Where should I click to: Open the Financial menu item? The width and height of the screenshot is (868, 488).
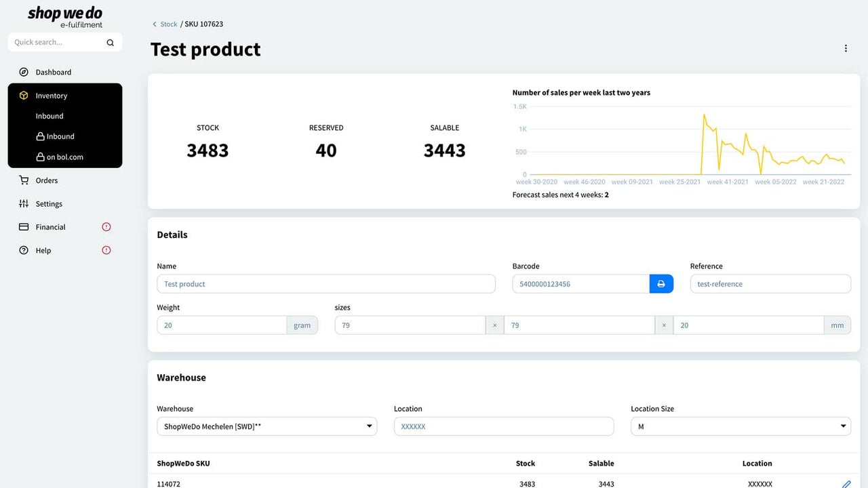pyautogui.click(x=50, y=227)
